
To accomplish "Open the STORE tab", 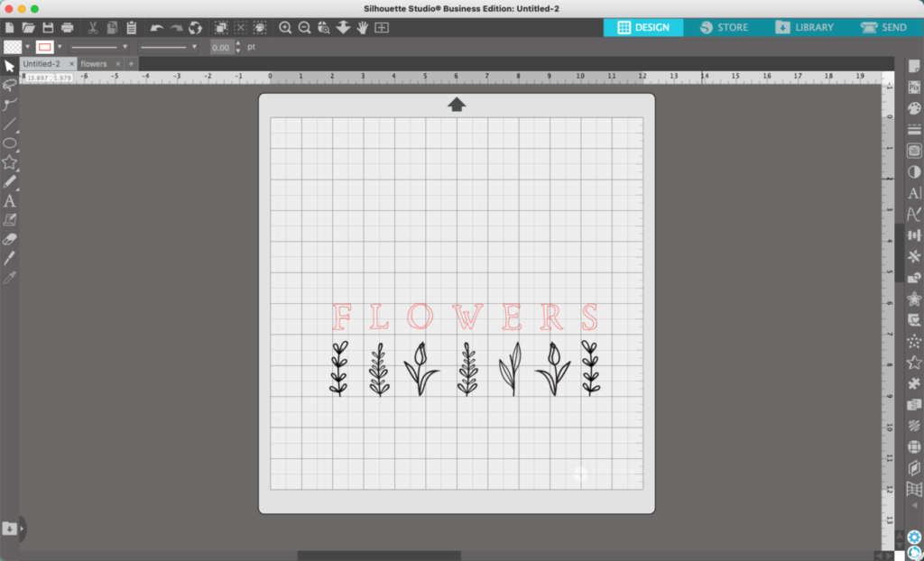I will [724, 27].
